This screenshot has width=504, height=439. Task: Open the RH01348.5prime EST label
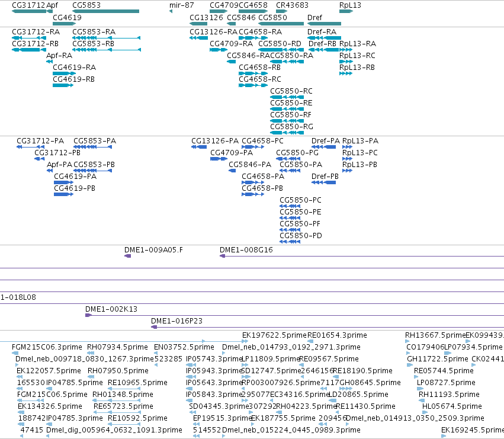[123, 395]
